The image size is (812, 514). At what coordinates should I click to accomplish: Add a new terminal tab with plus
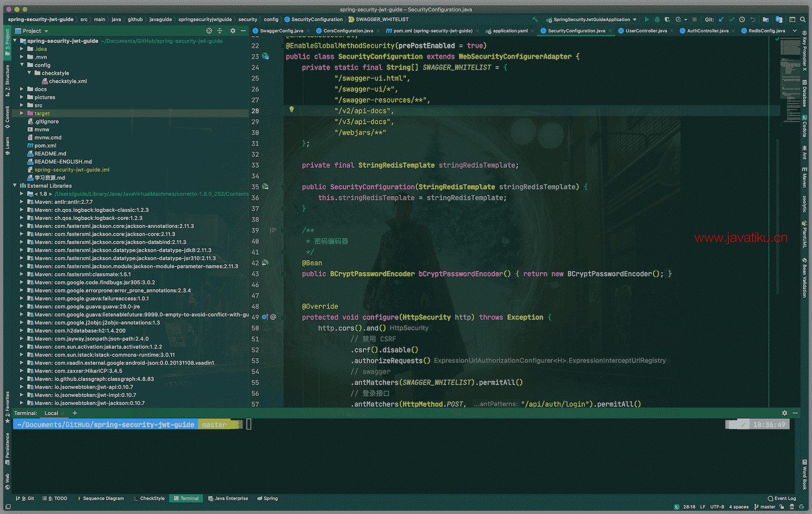(x=75, y=413)
